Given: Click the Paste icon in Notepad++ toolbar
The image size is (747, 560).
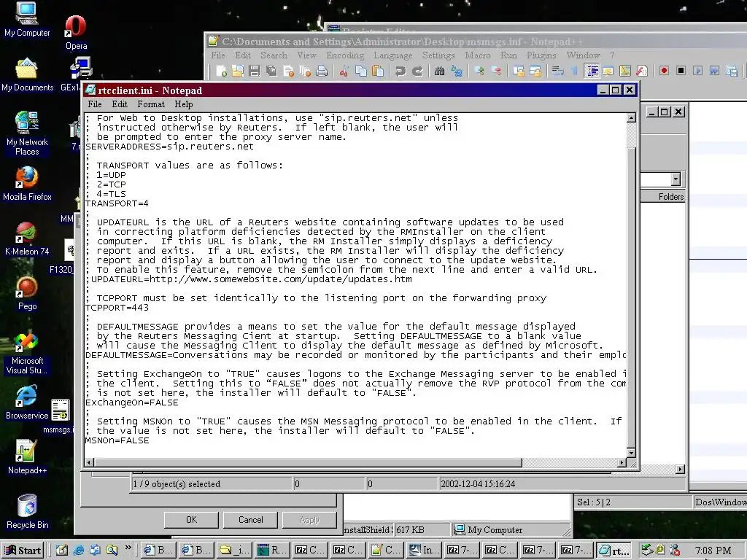Looking at the screenshot, I should pyautogui.click(x=378, y=71).
